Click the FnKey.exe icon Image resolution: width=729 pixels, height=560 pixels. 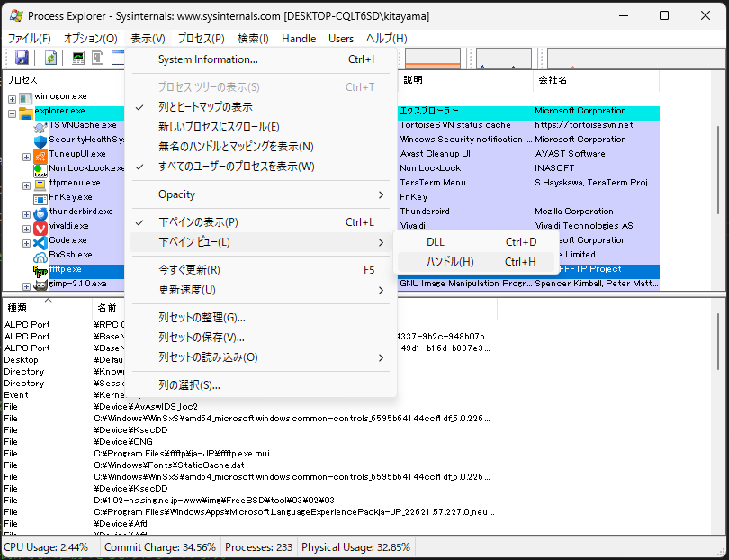pyautogui.click(x=40, y=199)
